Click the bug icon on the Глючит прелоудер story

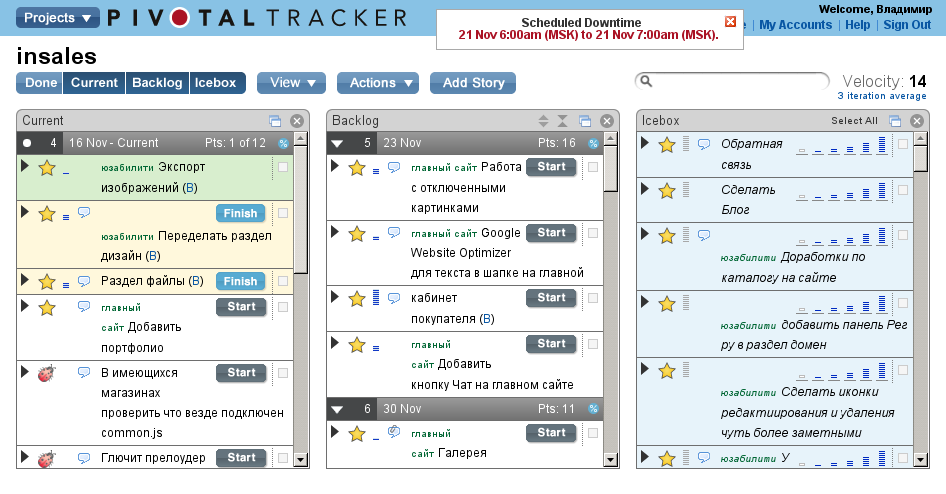(x=46, y=458)
